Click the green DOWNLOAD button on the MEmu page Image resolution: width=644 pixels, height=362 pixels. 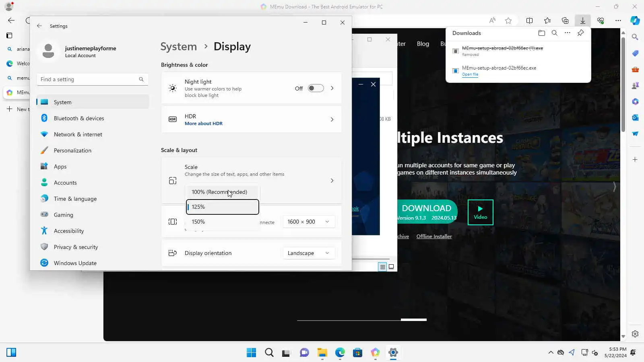(x=427, y=212)
